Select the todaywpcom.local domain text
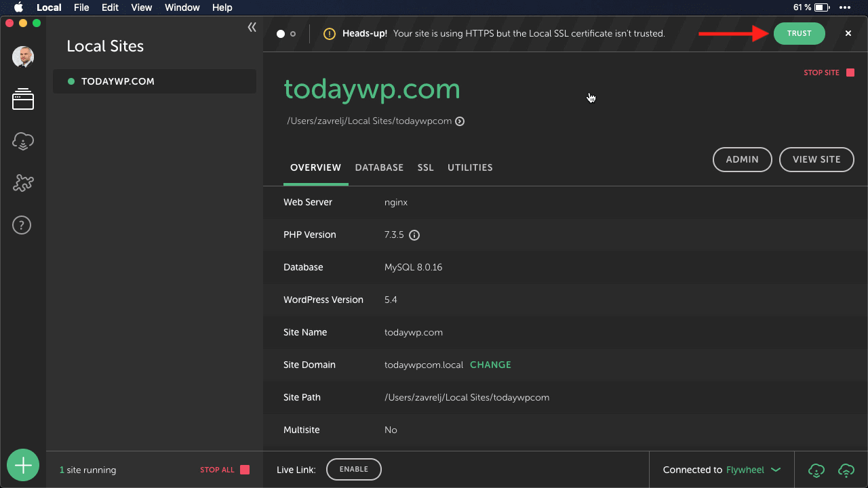868x488 pixels. (424, 365)
